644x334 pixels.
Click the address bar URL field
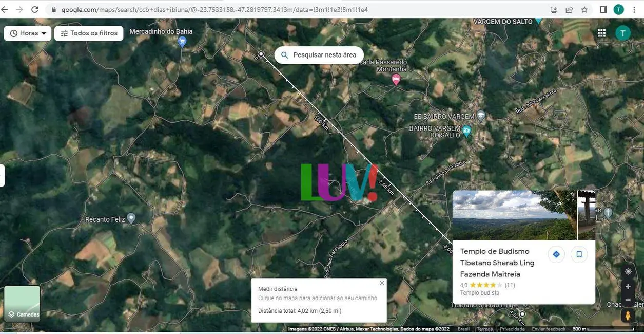(x=298, y=9)
